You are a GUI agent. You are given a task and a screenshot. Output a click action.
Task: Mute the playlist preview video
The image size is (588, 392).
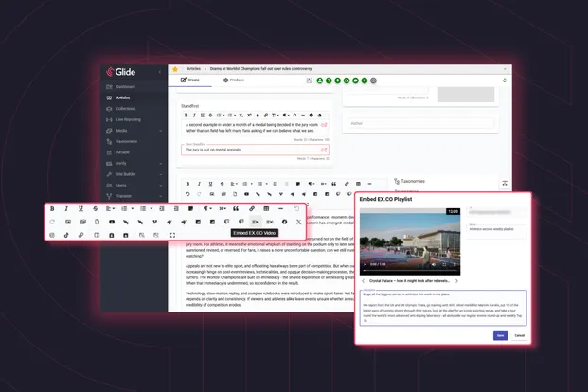[434, 264]
